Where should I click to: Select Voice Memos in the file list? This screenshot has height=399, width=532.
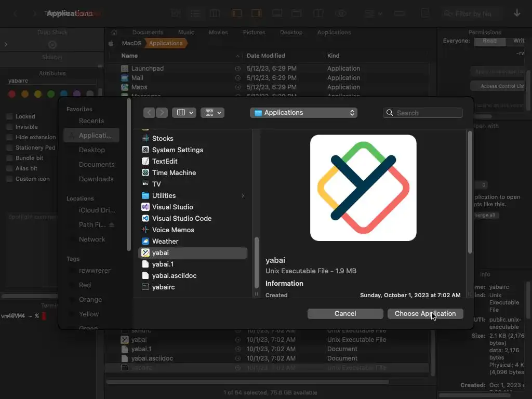coord(193,230)
